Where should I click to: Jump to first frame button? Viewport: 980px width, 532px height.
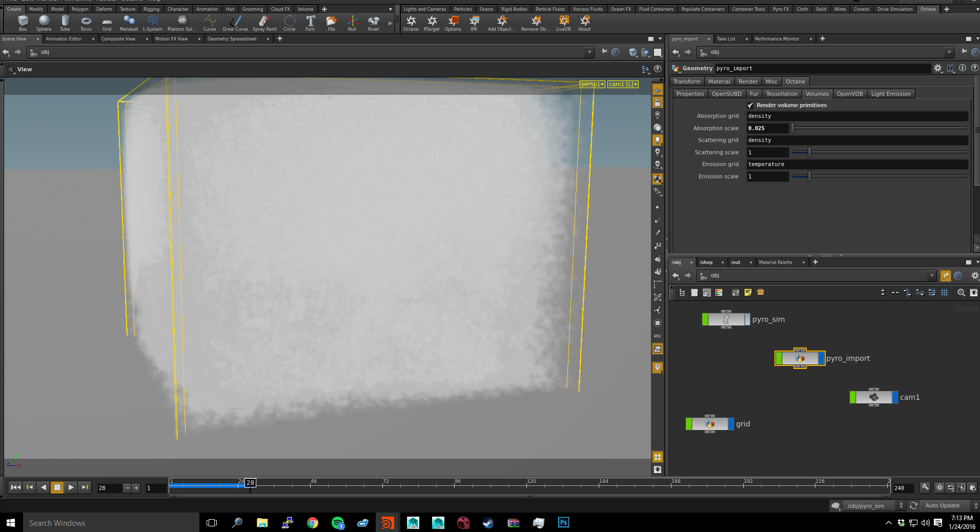[x=15, y=487]
